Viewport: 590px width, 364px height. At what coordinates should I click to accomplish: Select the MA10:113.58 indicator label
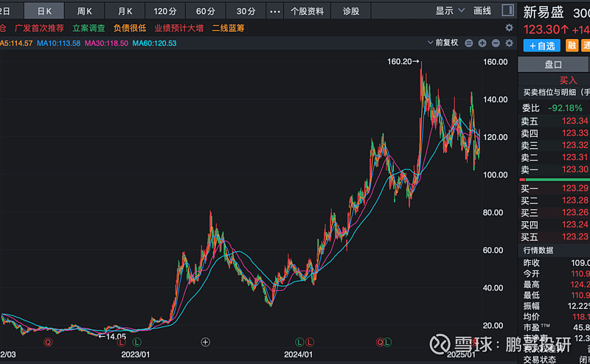(x=58, y=43)
